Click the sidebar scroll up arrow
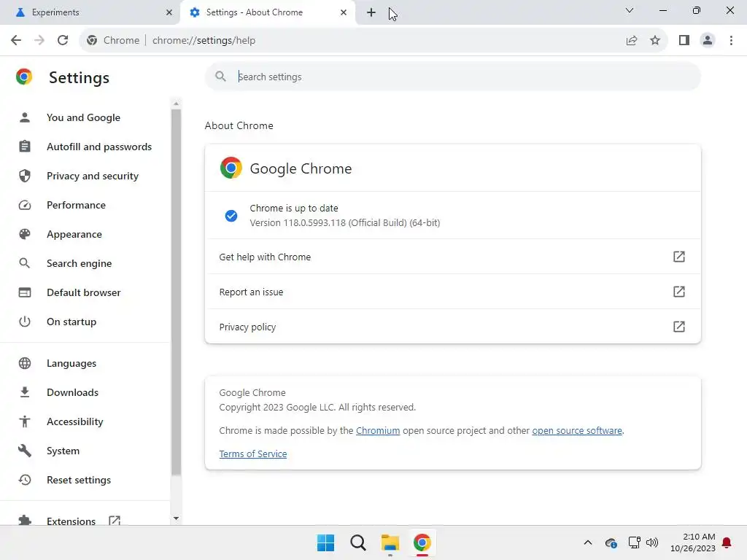 (176, 104)
